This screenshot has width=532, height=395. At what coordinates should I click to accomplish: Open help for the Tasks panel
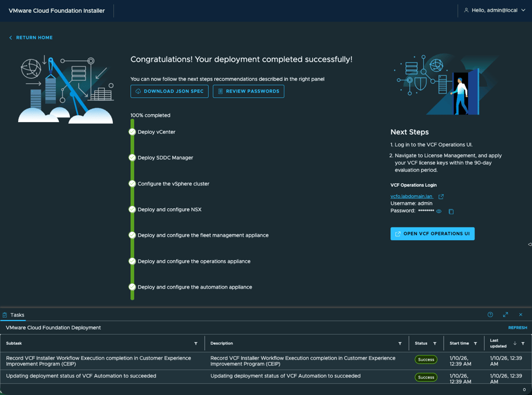click(x=490, y=315)
